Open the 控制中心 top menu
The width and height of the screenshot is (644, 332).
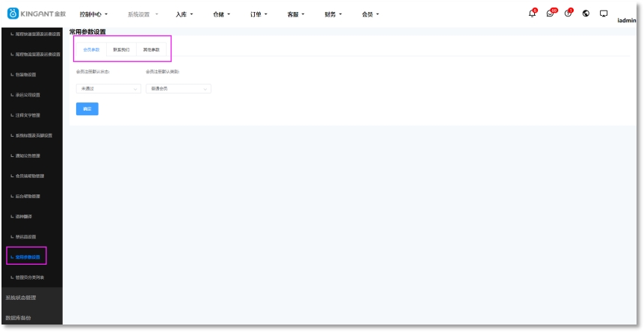pyautogui.click(x=93, y=14)
